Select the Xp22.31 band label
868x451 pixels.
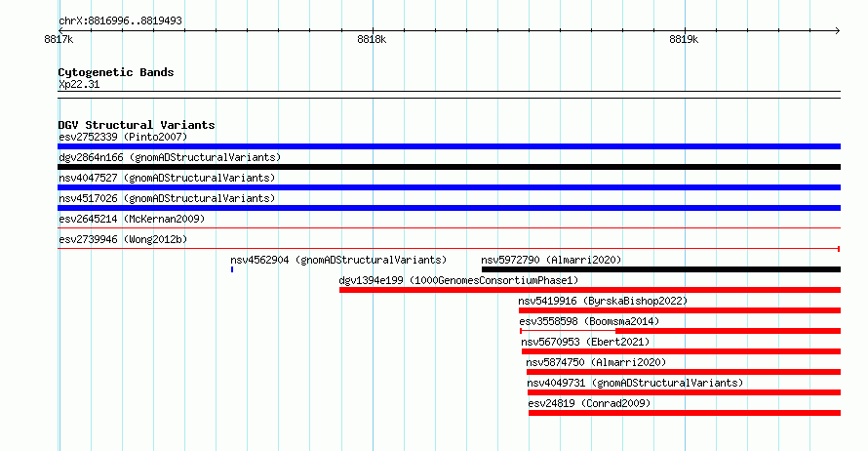(79, 84)
